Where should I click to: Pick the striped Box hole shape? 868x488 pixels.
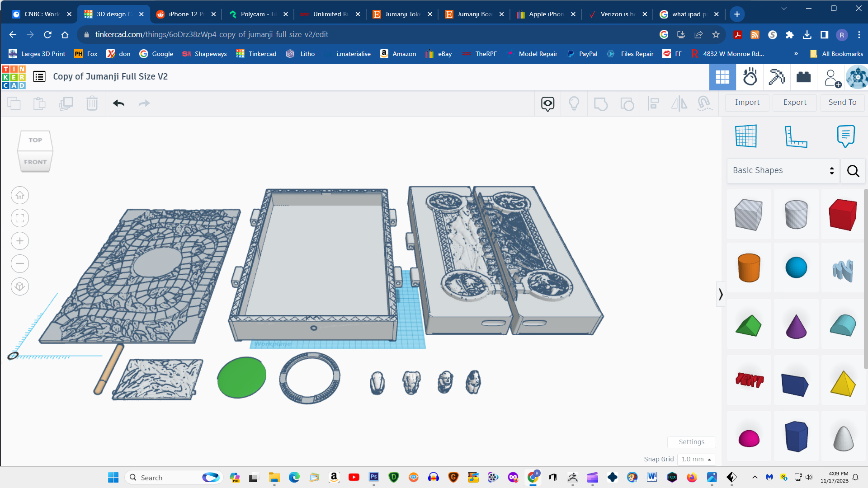(749, 214)
